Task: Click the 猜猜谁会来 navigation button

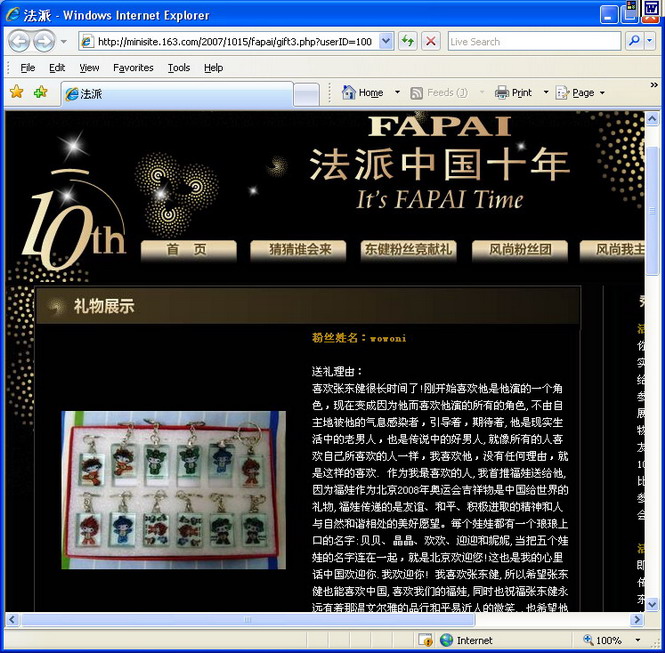Action: tap(298, 250)
